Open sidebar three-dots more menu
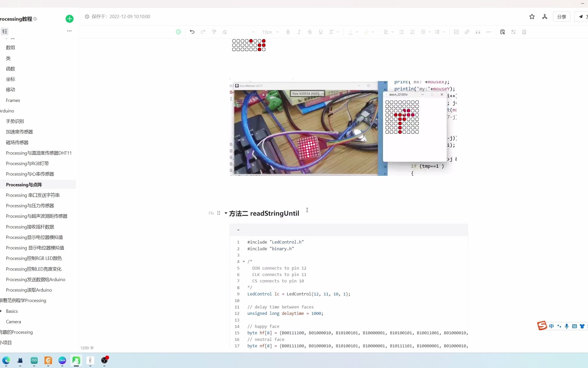Viewport: 588px width, 368px height. (x=69, y=31)
